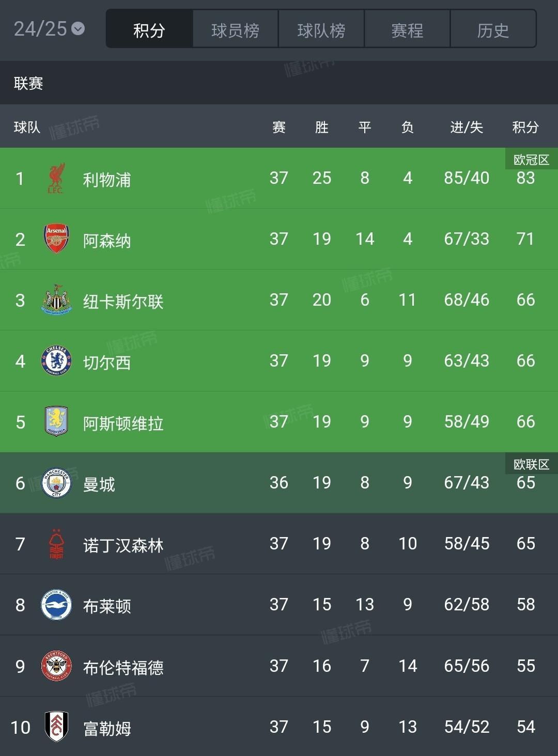Screen dimensions: 558x756
Task: Tap the Brighton club crest
Action: click(x=56, y=605)
